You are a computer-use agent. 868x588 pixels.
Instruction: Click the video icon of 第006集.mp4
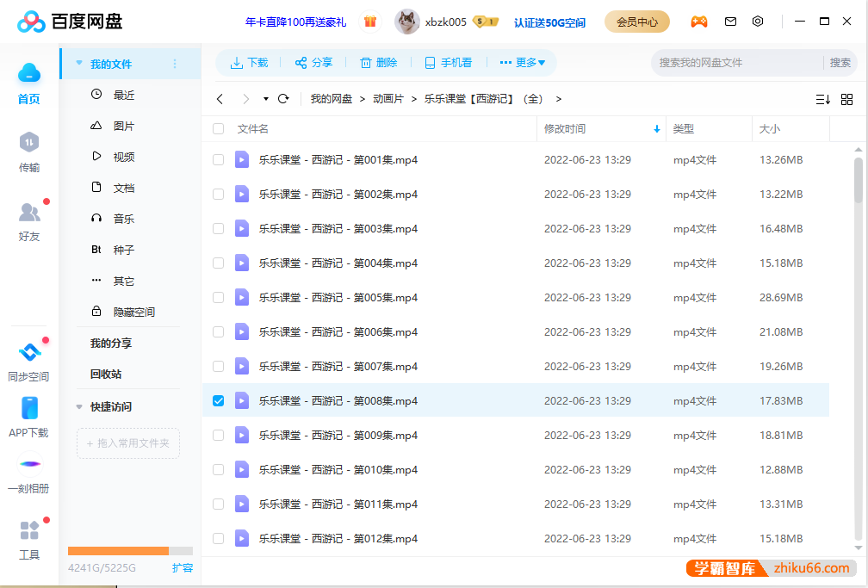point(242,331)
